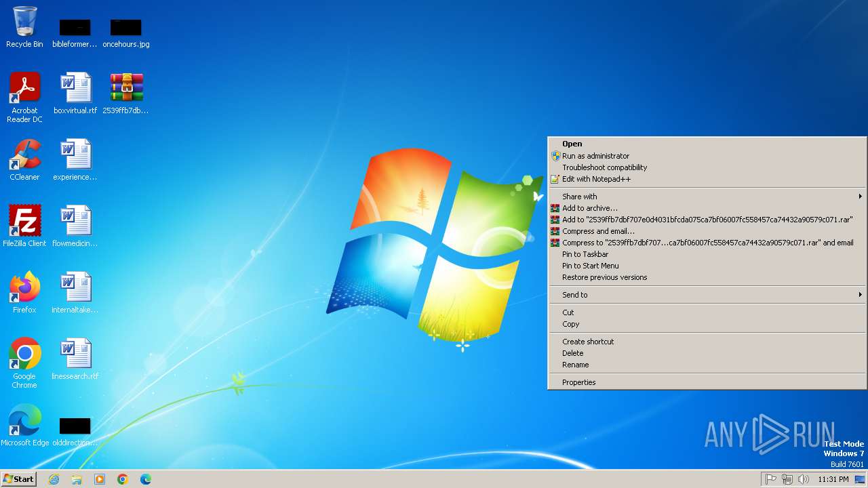Choose Add to archive... in the context menu
This screenshot has height=488, width=868.
(x=707, y=208)
